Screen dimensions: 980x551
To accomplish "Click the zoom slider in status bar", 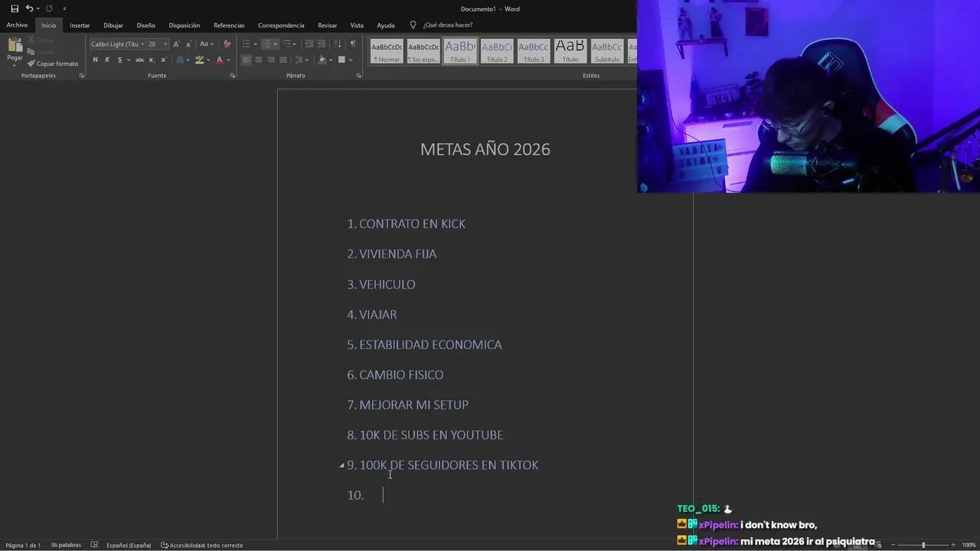I will click(923, 545).
